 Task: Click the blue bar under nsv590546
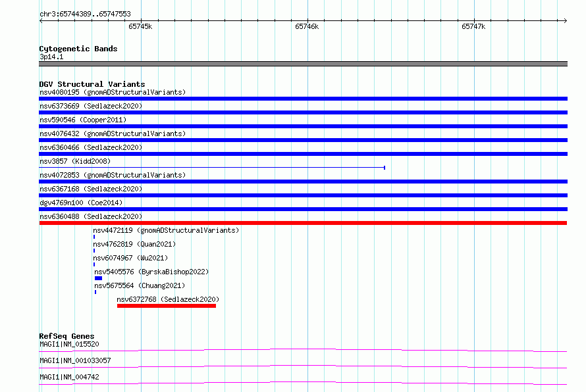pyautogui.click(x=303, y=126)
